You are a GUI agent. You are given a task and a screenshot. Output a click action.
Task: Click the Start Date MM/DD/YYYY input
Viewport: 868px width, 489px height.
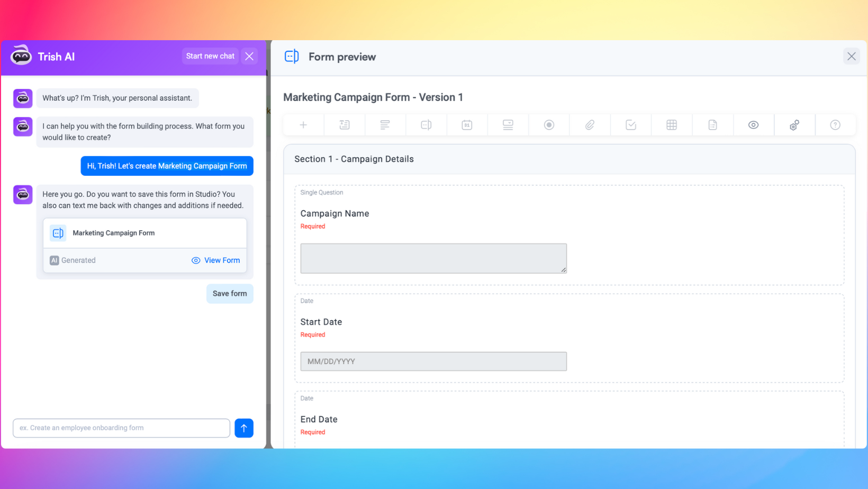tap(433, 361)
